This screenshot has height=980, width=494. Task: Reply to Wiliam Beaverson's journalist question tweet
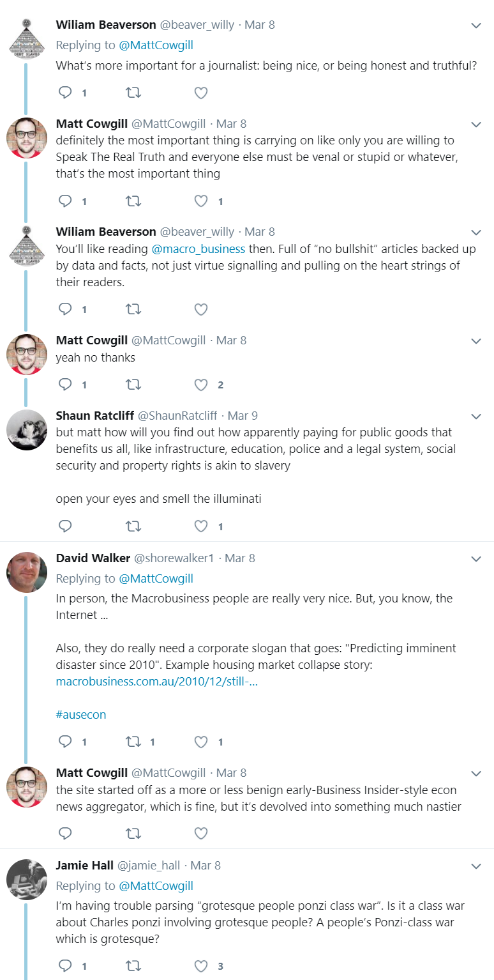point(65,93)
